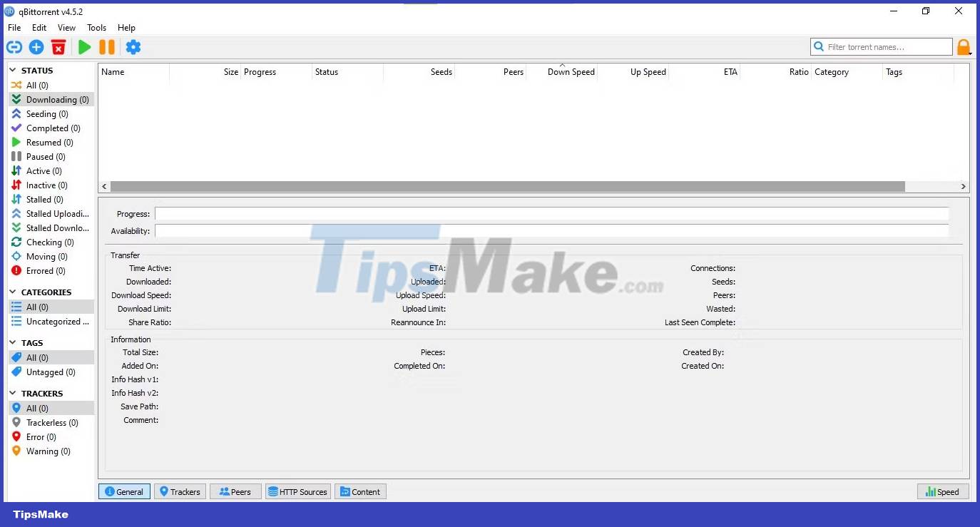
Task: Select the Untagged (0) filter
Action: (51, 372)
